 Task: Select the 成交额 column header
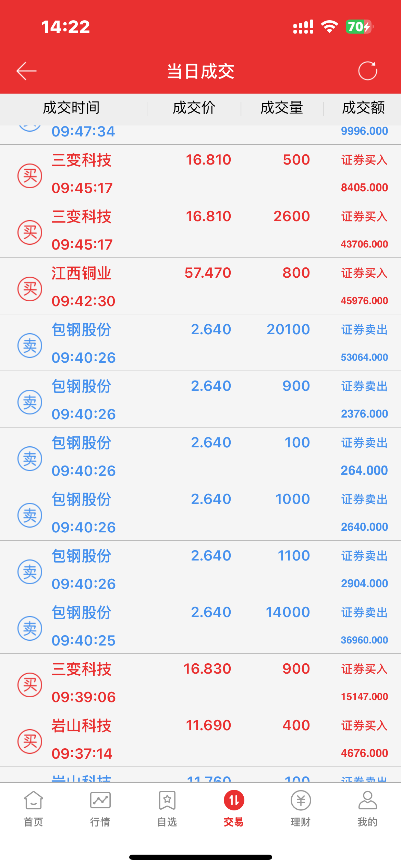click(x=363, y=108)
